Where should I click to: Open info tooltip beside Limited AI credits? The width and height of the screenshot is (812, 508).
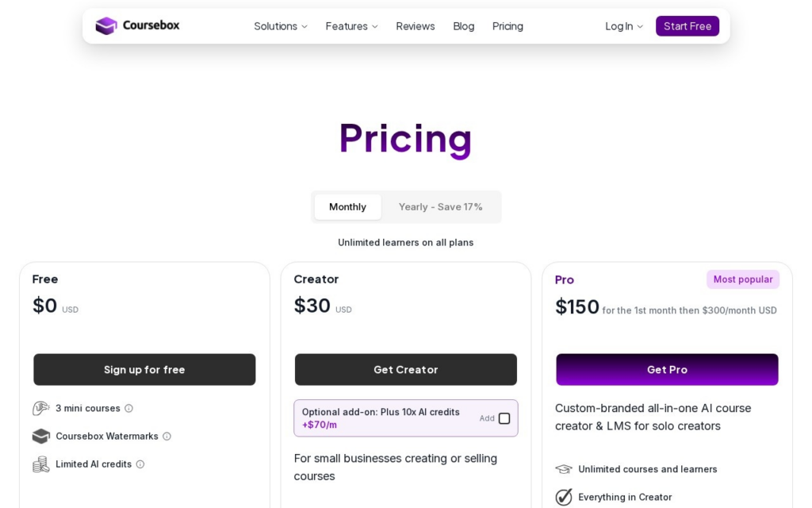click(x=140, y=464)
